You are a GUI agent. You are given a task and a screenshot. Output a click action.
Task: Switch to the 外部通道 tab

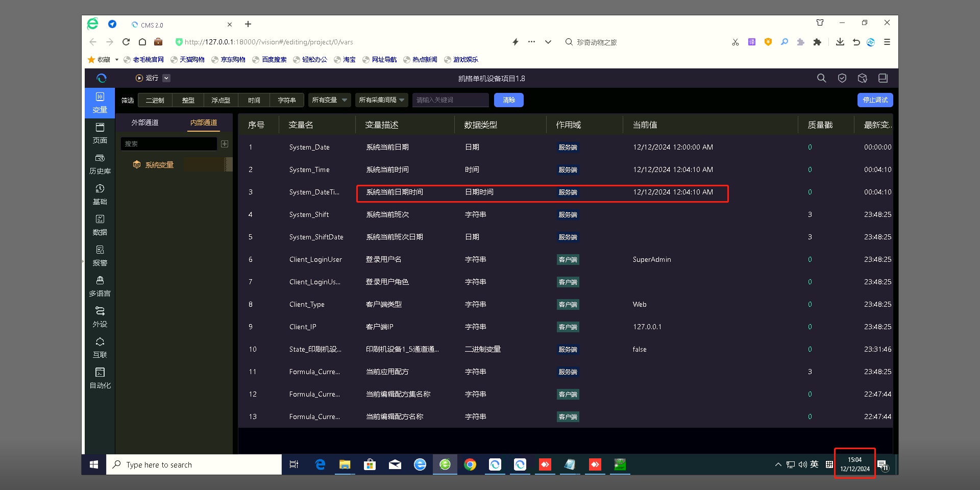(145, 122)
